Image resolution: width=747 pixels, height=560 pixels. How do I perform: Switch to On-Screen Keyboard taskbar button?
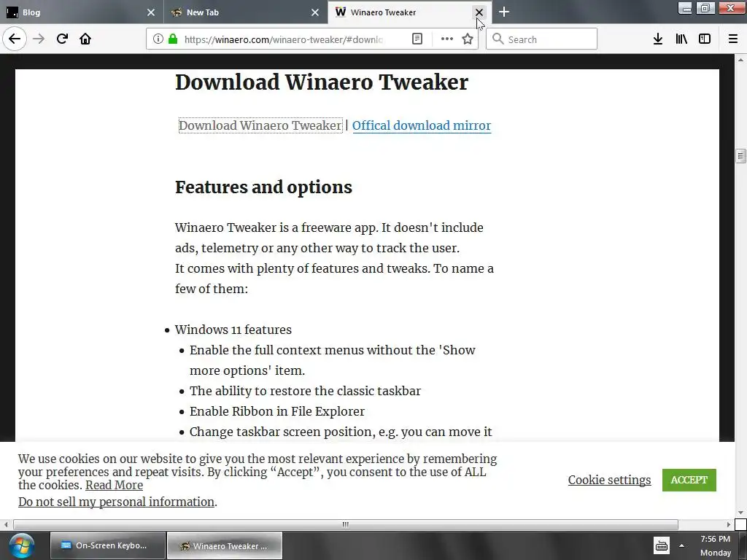(108, 545)
